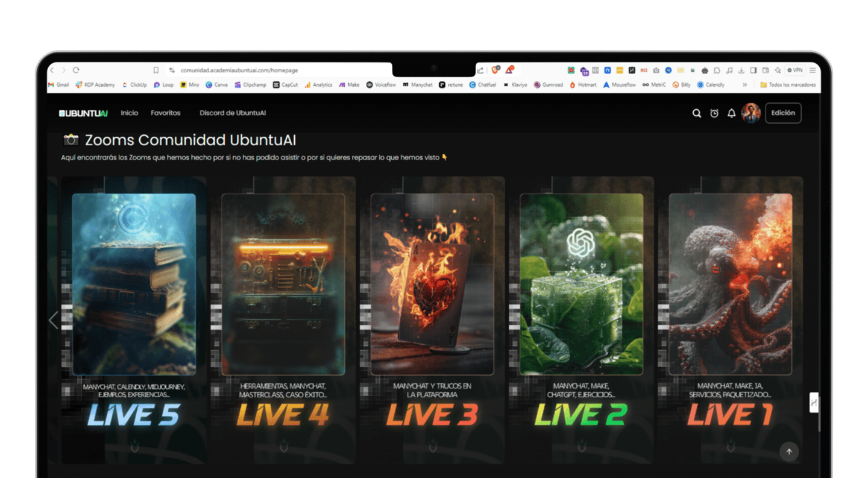This screenshot has height=478, width=868.
Task: Open the Chatfuel bookmark
Action: tap(483, 85)
